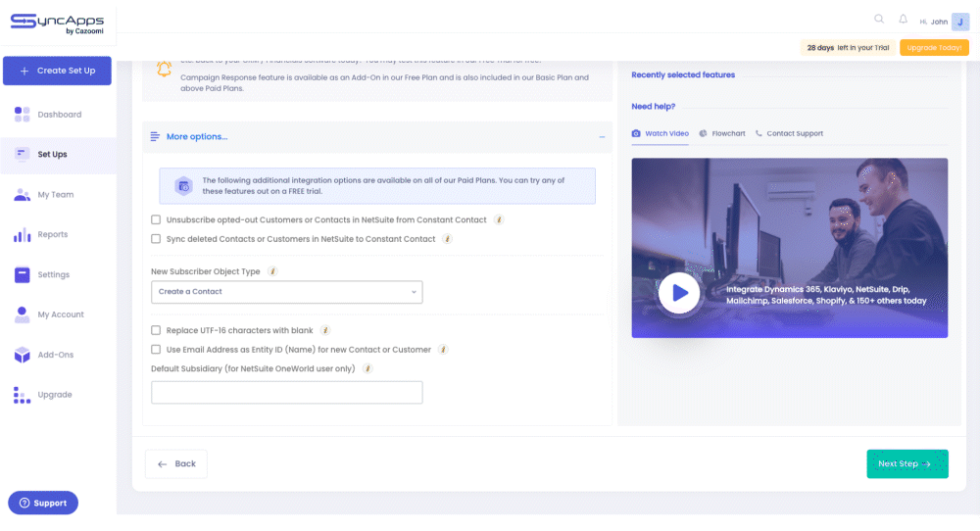
Task: Click the My Account person icon
Action: tap(22, 314)
